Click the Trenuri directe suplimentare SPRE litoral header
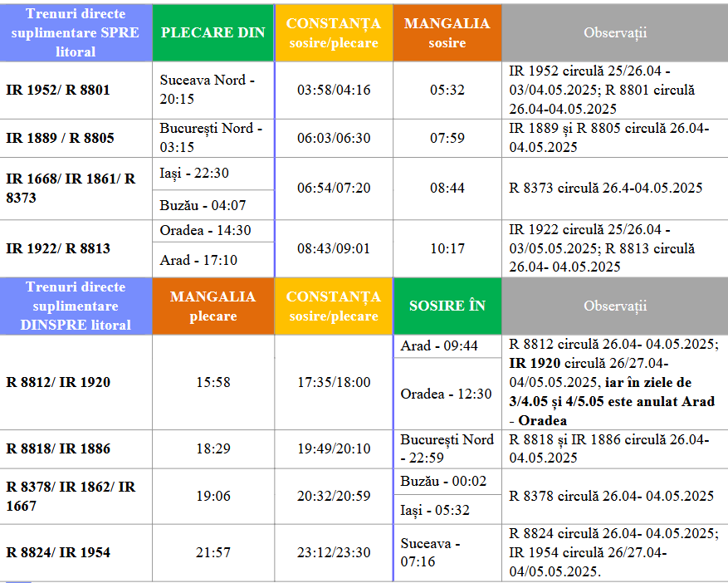This screenshot has width=728, height=583. click(x=76, y=32)
